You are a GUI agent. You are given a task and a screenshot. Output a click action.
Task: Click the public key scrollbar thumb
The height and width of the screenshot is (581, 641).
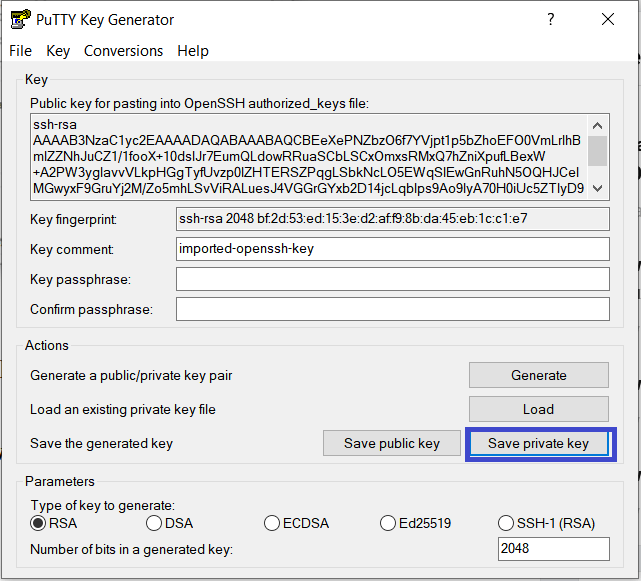click(598, 151)
